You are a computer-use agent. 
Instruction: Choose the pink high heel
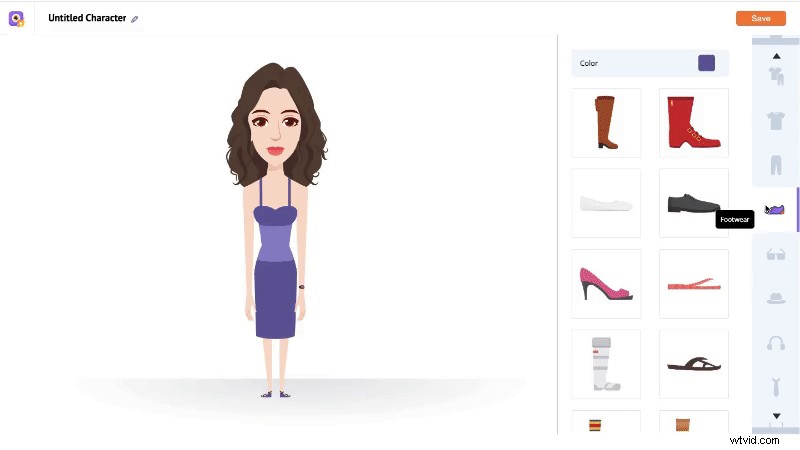606,284
